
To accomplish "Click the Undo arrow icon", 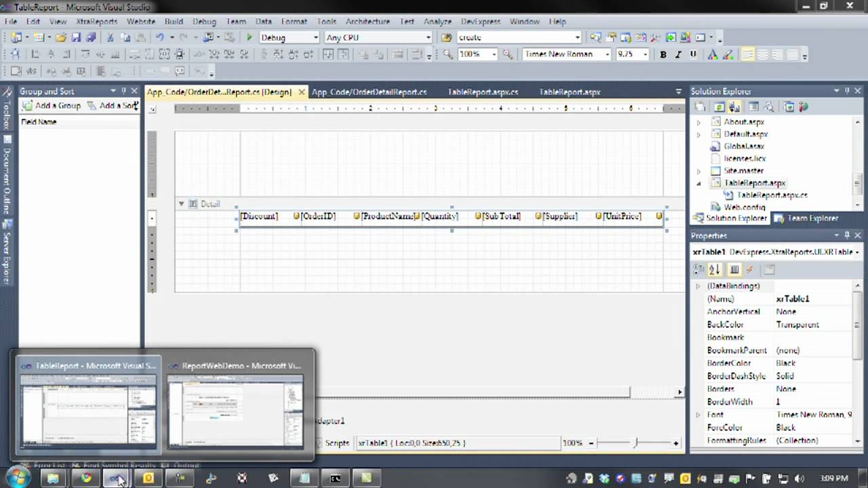I will tap(159, 38).
